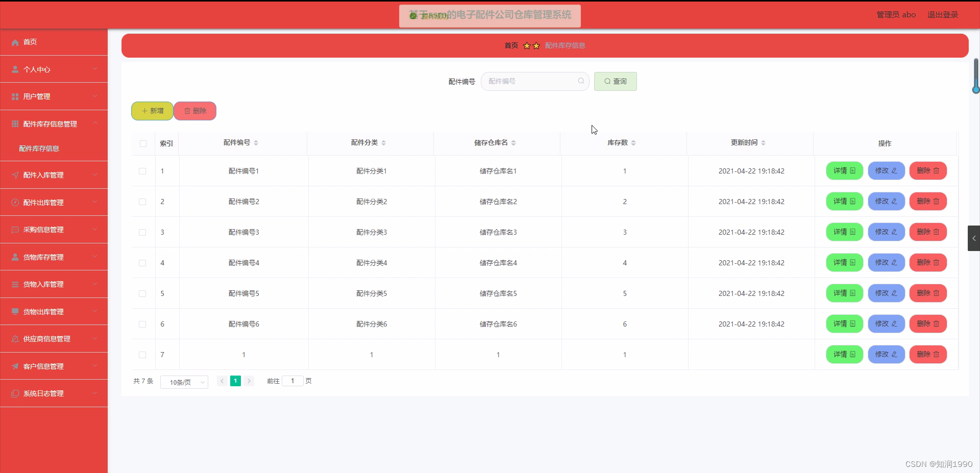The width and height of the screenshot is (980, 473).
Task: Click 退出登录 to log out
Action: click(x=942, y=14)
